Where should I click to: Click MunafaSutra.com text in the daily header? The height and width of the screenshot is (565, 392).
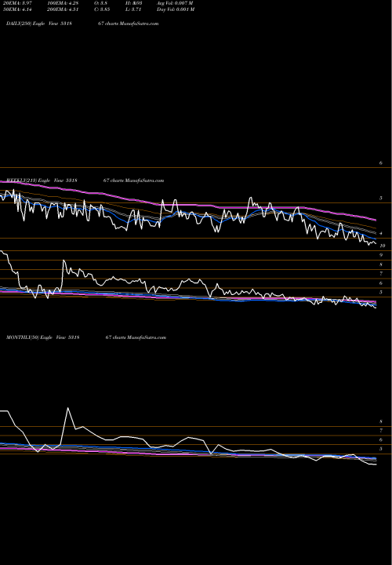[x=139, y=24]
